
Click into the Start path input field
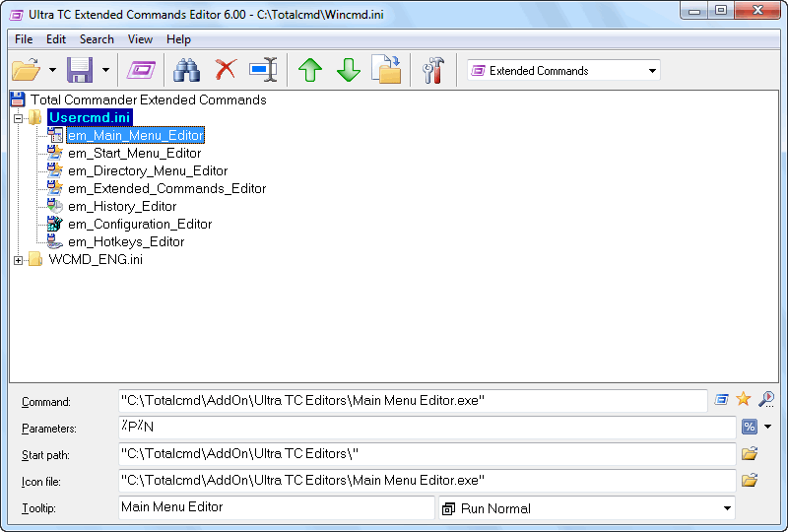click(427, 454)
